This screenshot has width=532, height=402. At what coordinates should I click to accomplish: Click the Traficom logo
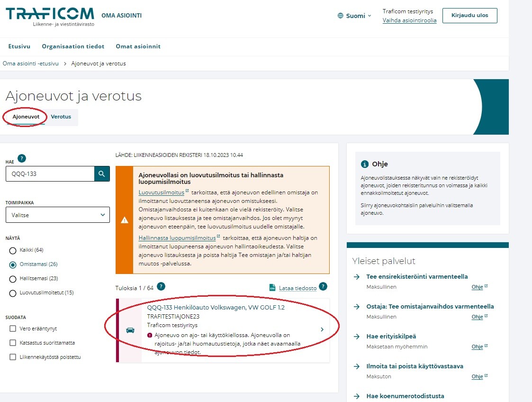point(50,17)
